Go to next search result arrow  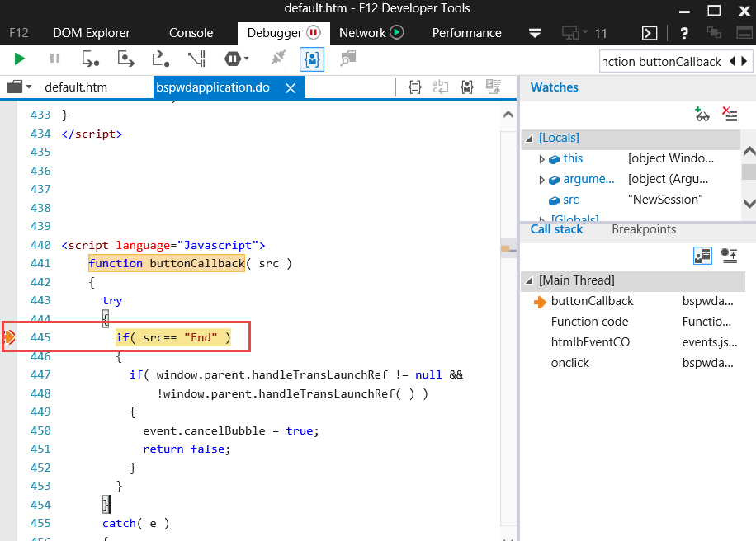[x=744, y=61]
